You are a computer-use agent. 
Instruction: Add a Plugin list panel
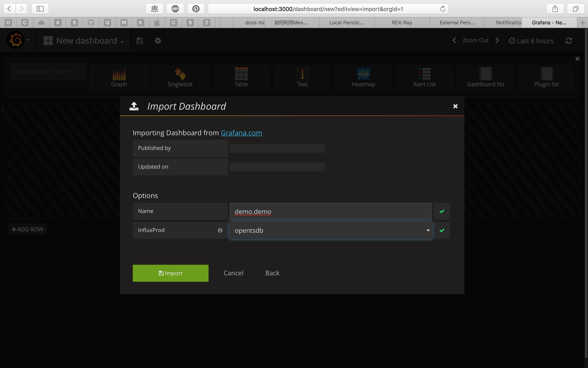546,78
